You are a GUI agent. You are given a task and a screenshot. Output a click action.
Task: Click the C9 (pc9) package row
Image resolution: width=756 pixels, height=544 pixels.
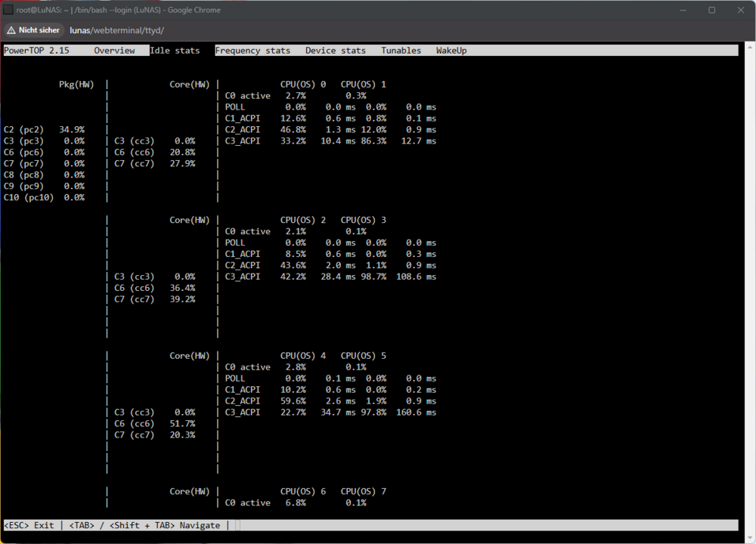pyautogui.click(x=45, y=187)
